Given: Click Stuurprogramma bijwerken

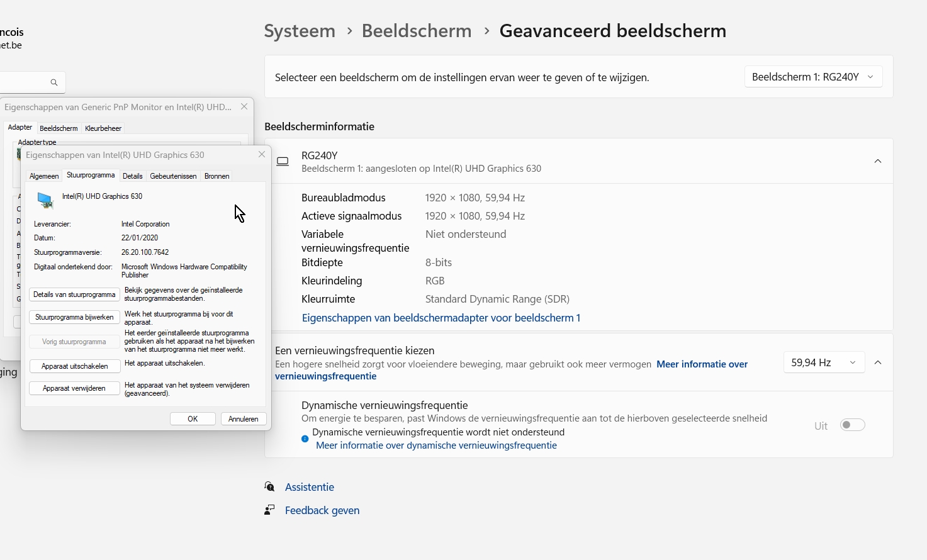Looking at the screenshot, I should (74, 317).
